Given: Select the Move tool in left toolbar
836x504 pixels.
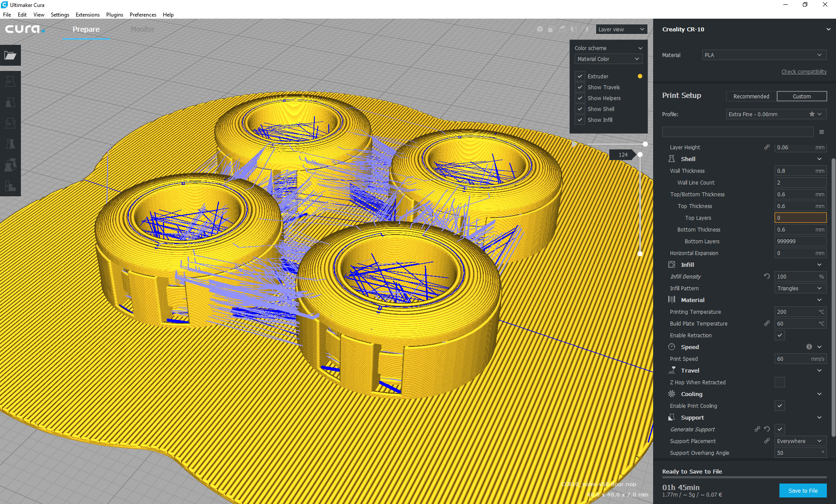Looking at the screenshot, I should click(10, 81).
